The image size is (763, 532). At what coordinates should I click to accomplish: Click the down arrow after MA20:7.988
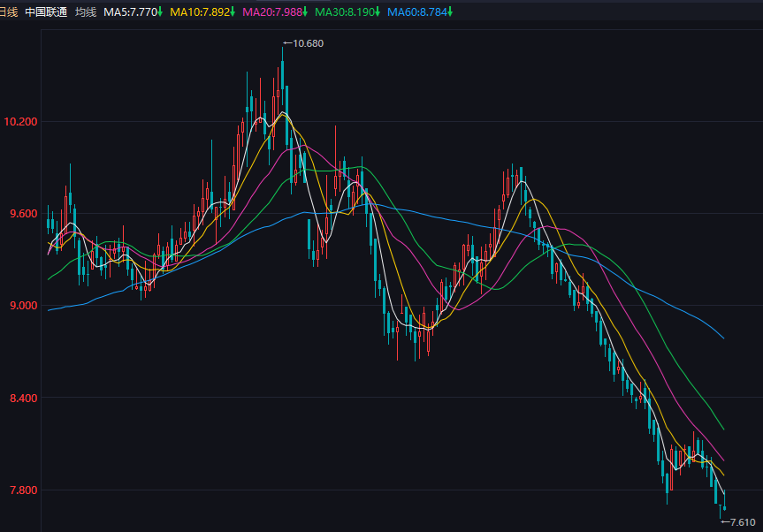pyautogui.click(x=305, y=11)
